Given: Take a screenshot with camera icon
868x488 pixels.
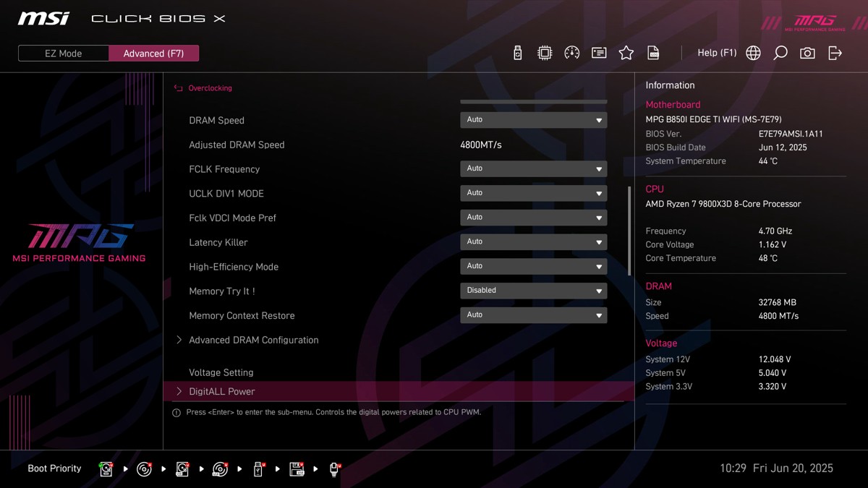Looking at the screenshot, I should [x=807, y=53].
